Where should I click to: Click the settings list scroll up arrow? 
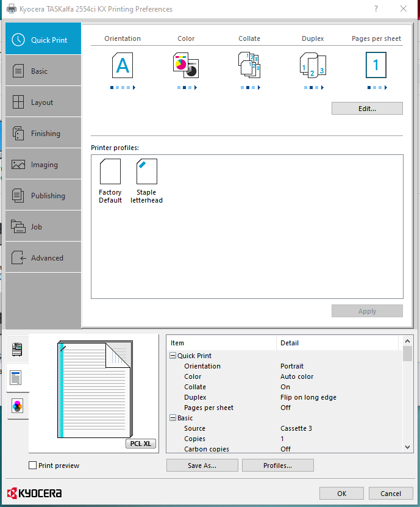coord(407,341)
